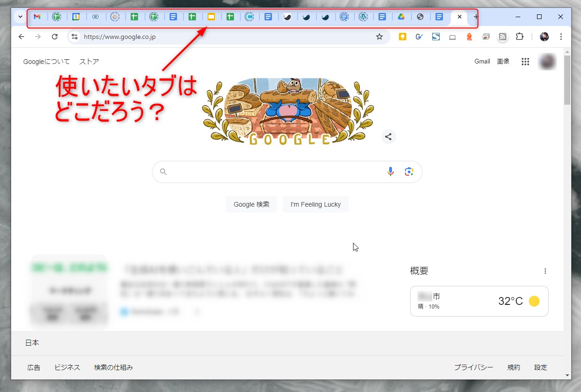Image resolution: width=581 pixels, height=392 pixels.
Task: Search by image with Google Lens
Action: 409,172
